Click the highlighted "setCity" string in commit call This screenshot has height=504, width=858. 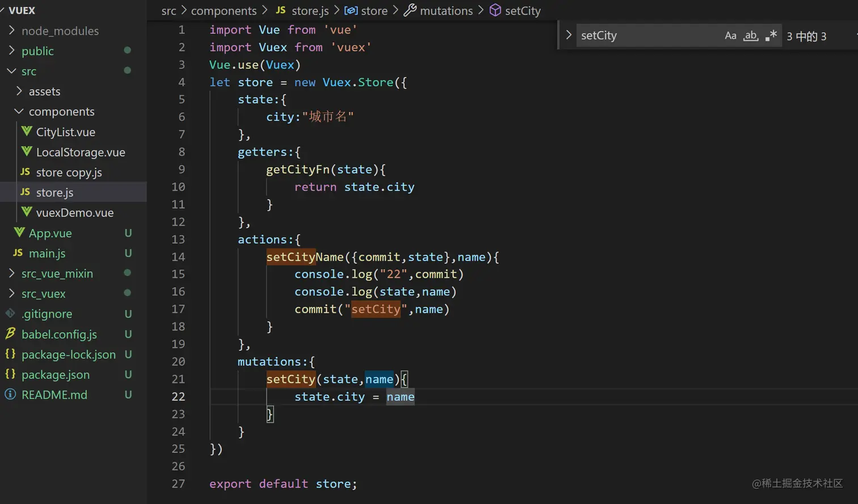376,309
